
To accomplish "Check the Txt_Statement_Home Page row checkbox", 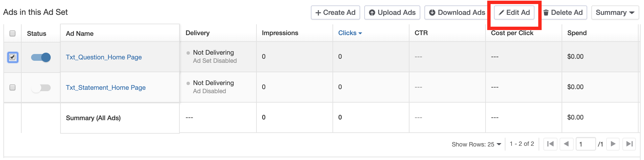I will pyautogui.click(x=13, y=87).
